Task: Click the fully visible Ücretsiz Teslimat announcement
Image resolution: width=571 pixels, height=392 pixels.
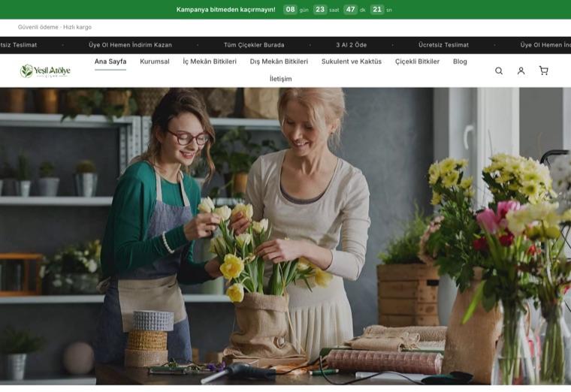Action: click(443, 45)
